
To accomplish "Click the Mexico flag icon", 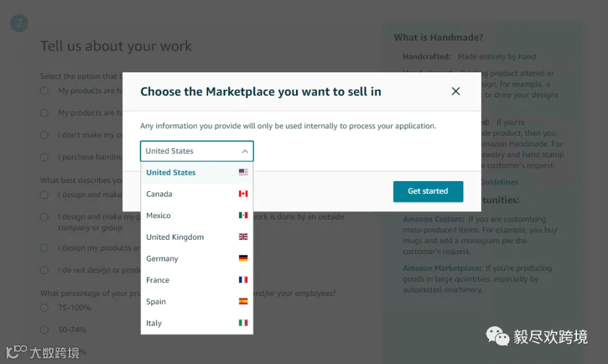I will (243, 215).
